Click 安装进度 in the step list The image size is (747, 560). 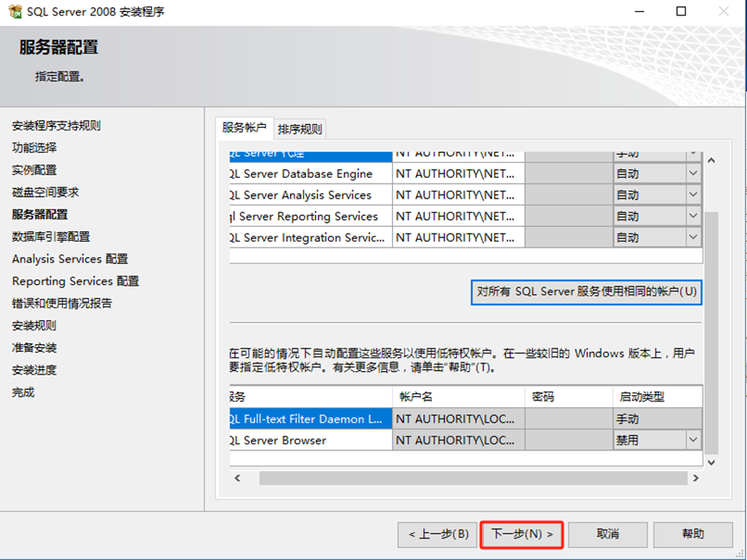35,370
